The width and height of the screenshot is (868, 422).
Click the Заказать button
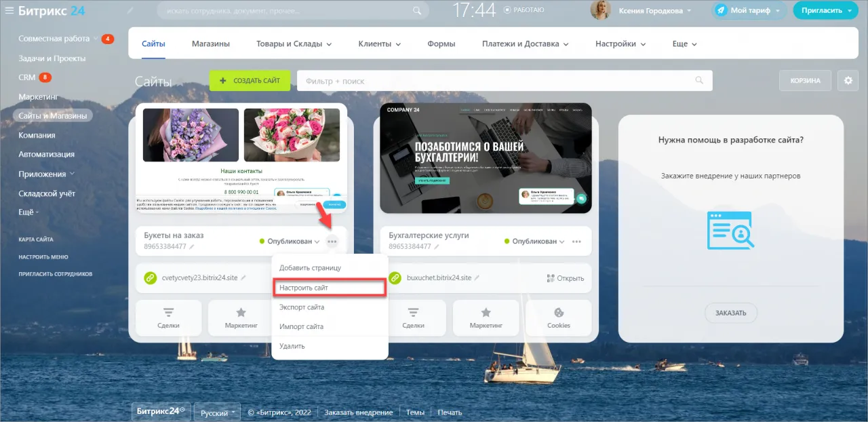pos(730,313)
